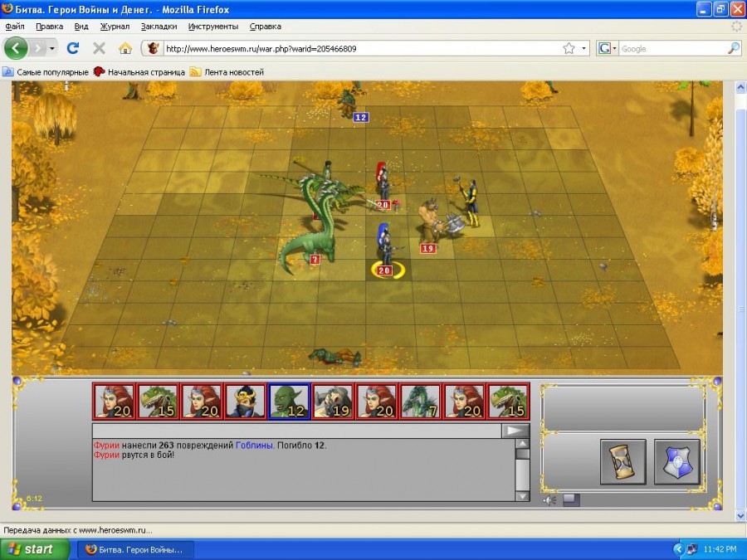This screenshot has width=747, height=560.
Task: Click network icon in system tray
Action: [691, 549]
